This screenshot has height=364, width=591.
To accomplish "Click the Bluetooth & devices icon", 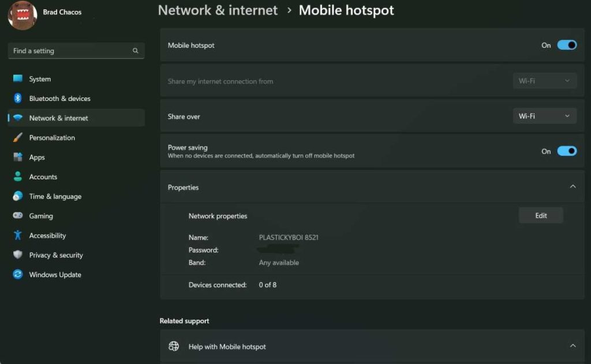I will [x=18, y=99].
